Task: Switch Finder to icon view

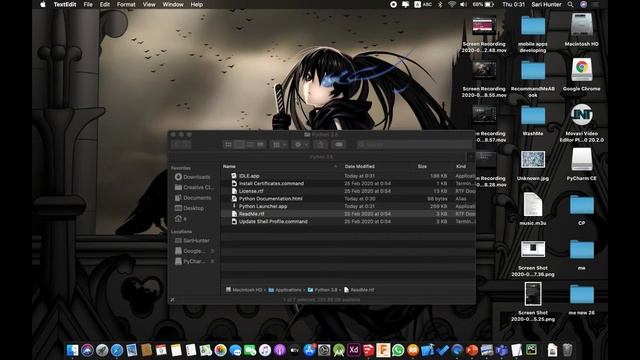Action: click(228, 144)
